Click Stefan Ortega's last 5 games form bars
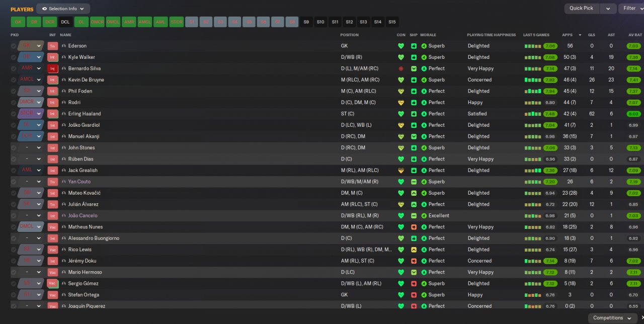Image resolution: width=644 pixels, height=324 pixels. coord(532,295)
